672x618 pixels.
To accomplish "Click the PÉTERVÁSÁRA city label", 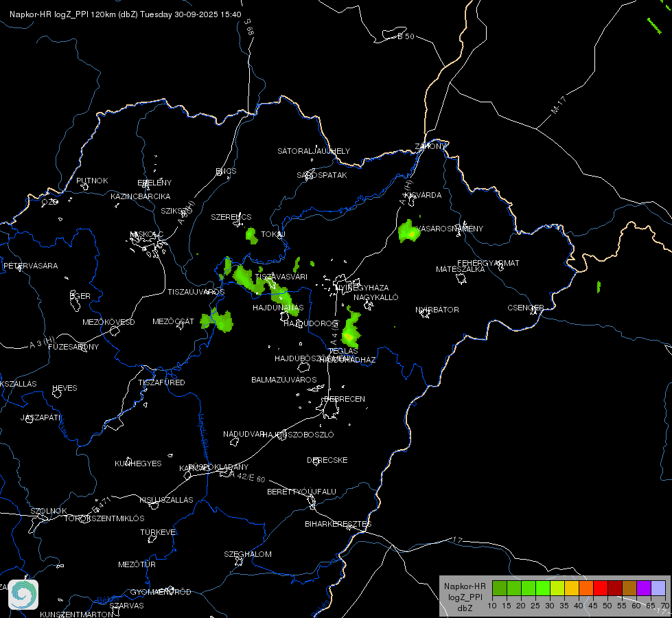I will pos(30,266).
